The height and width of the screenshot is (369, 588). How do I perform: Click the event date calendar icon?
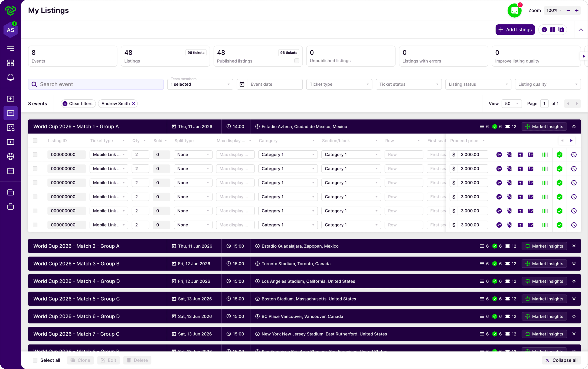coord(242,84)
